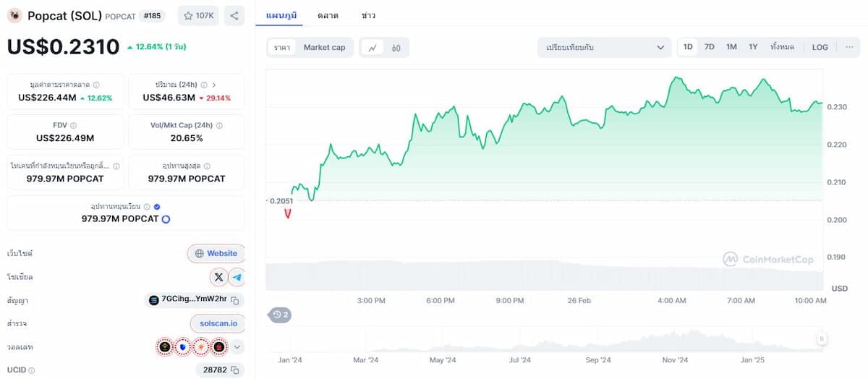The width and height of the screenshot is (868, 379).
Task: Select the 1M time range
Action: click(x=731, y=47)
